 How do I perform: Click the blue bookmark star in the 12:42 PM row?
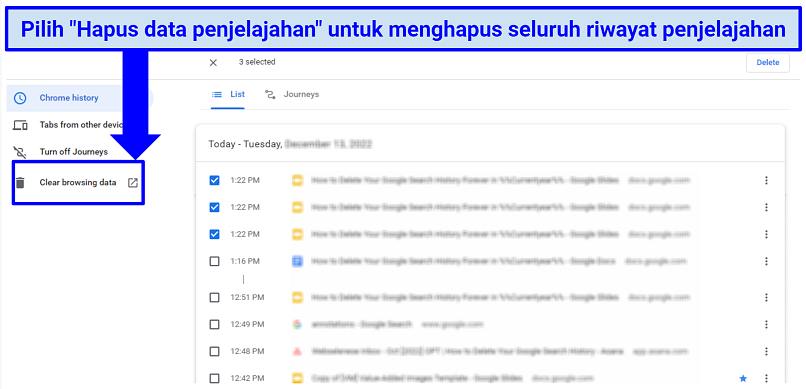click(743, 378)
